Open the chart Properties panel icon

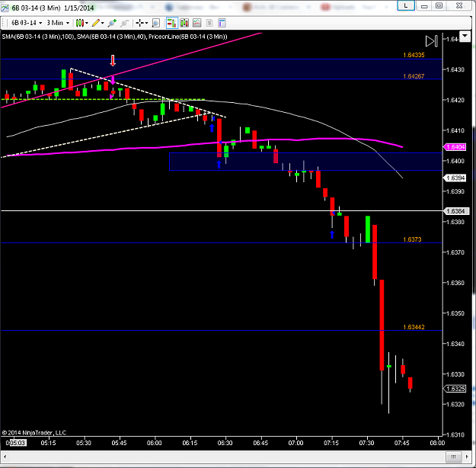tap(222, 23)
